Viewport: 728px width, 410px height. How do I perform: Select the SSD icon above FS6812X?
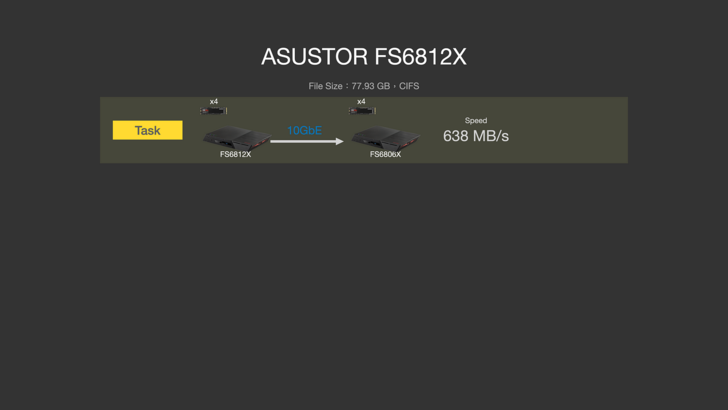214,111
